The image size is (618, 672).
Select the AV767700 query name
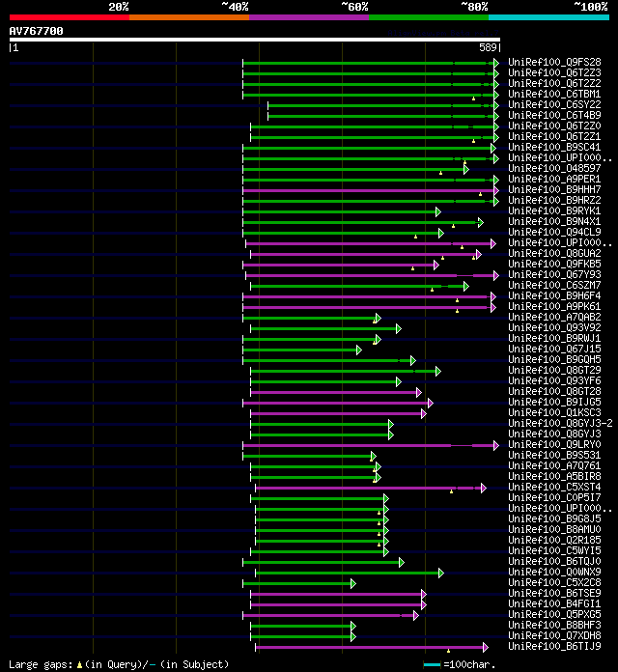click(37, 31)
